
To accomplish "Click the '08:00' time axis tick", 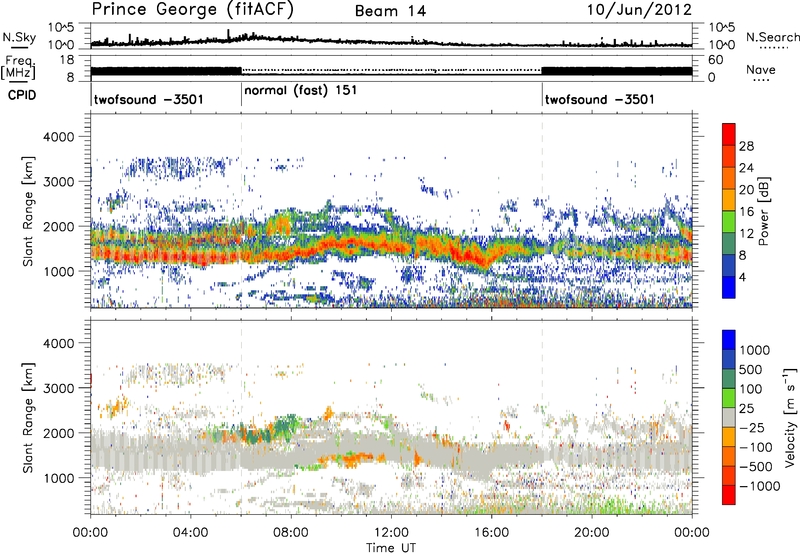I will [x=291, y=533].
